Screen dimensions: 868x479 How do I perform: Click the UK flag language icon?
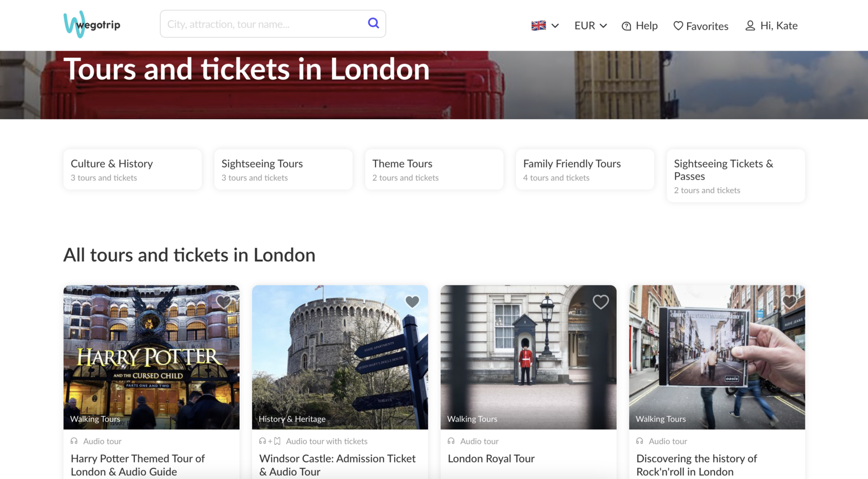(538, 25)
